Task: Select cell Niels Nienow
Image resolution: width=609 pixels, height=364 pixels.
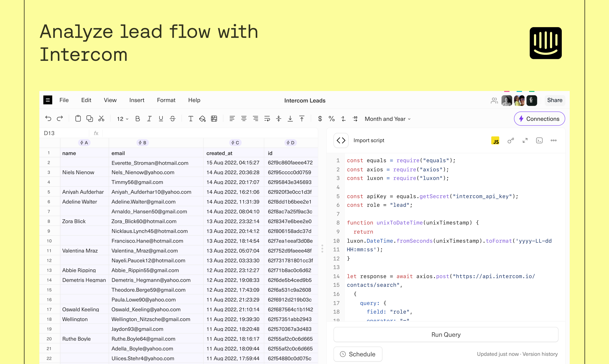Action: (84, 172)
